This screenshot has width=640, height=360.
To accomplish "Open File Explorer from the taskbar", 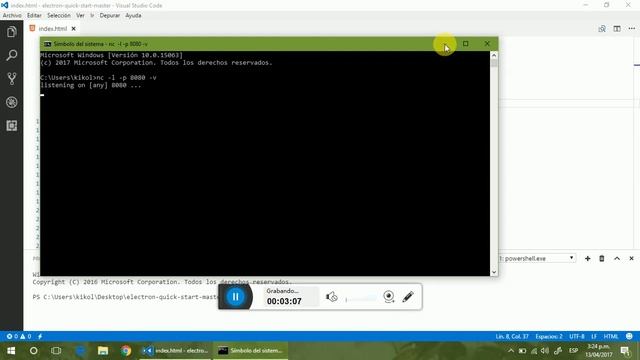I will click(103, 351).
